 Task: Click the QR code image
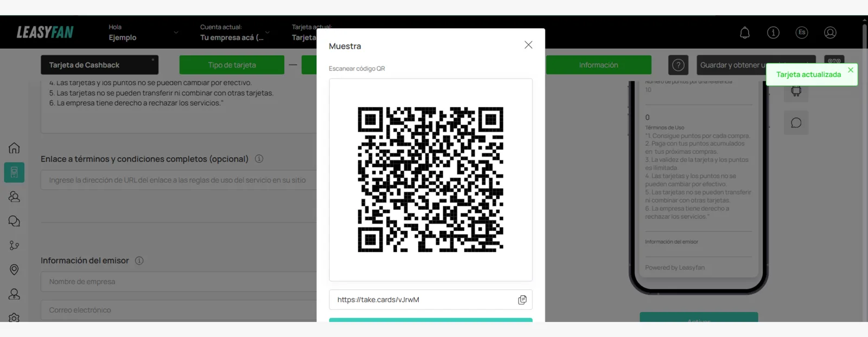430,179
